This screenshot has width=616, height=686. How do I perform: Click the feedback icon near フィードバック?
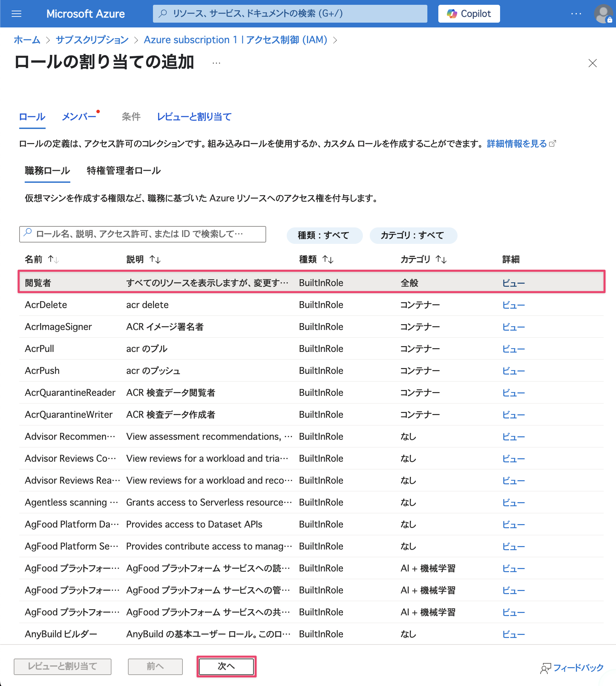[x=546, y=667]
